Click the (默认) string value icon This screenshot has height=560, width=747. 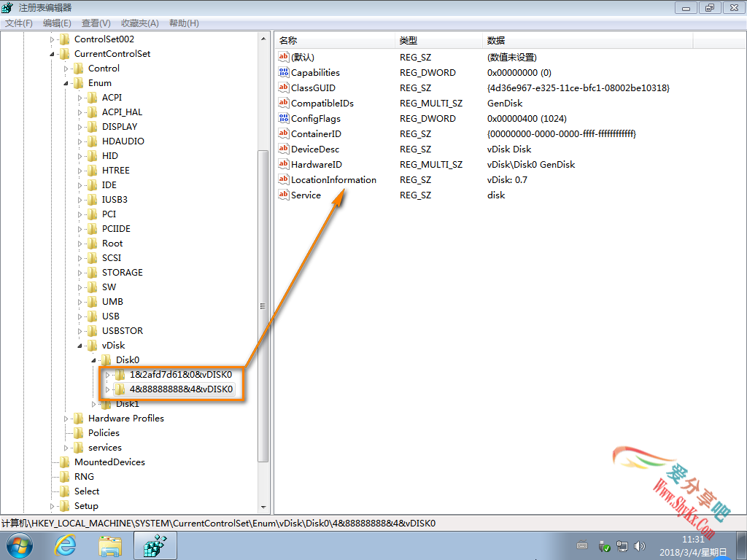pos(284,57)
